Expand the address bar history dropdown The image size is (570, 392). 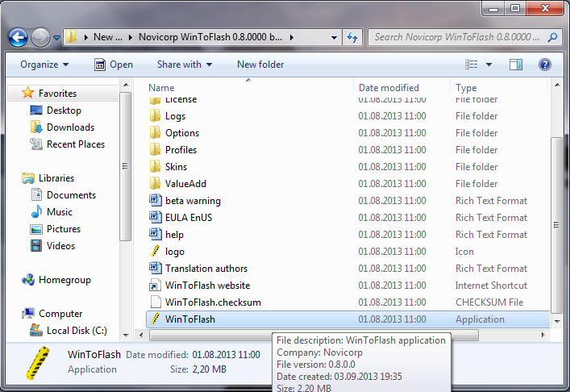[334, 37]
